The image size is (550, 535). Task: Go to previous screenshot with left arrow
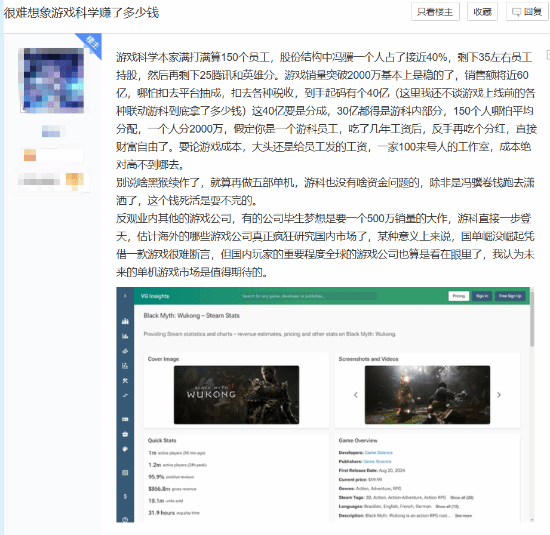(x=356, y=395)
